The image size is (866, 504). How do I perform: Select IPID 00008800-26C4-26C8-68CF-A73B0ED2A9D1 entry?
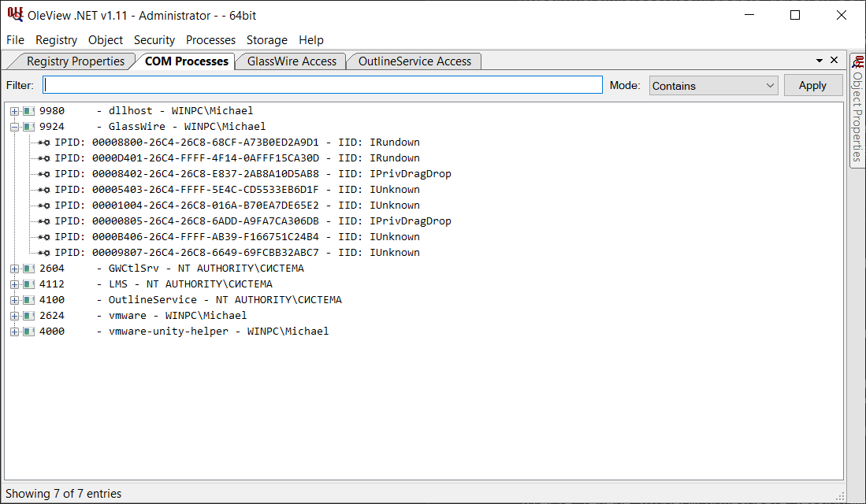tap(237, 143)
